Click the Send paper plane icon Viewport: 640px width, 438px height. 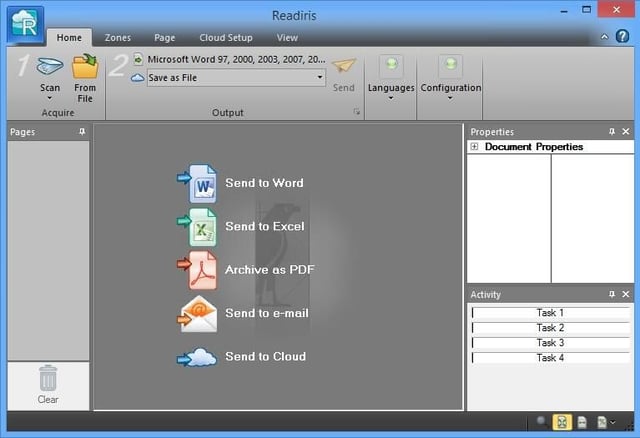pos(344,66)
